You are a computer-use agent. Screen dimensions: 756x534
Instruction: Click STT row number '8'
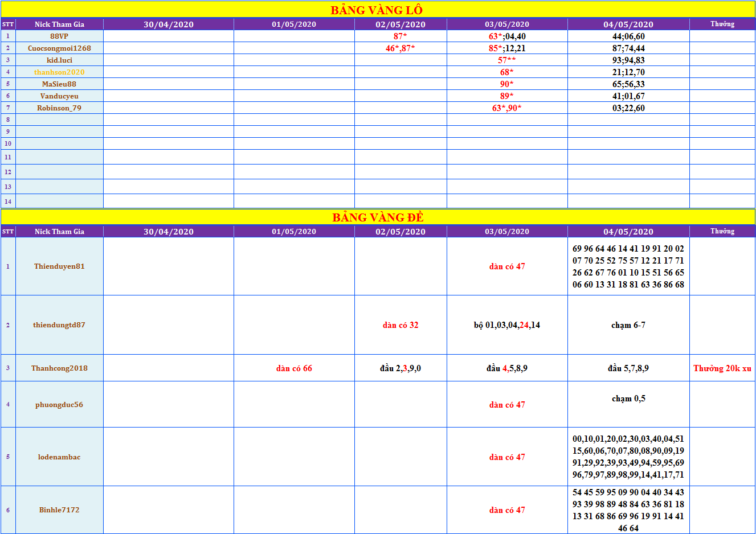point(8,120)
